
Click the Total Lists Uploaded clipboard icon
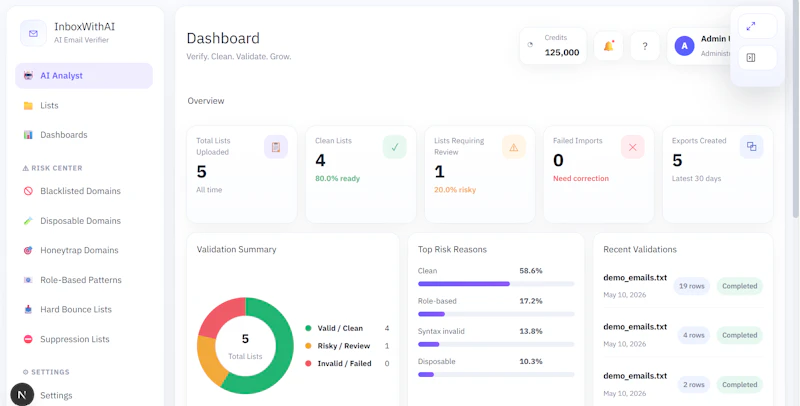(276, 147)
